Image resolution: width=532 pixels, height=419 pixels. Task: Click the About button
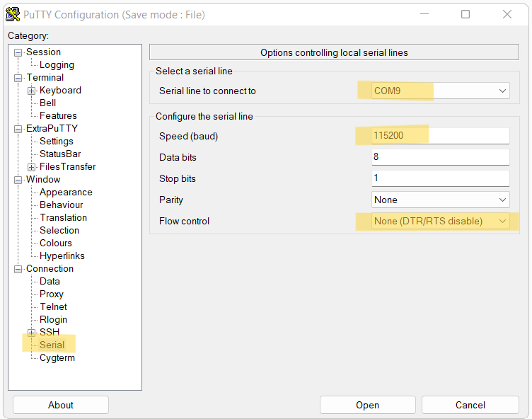click(x=61, y=405)
